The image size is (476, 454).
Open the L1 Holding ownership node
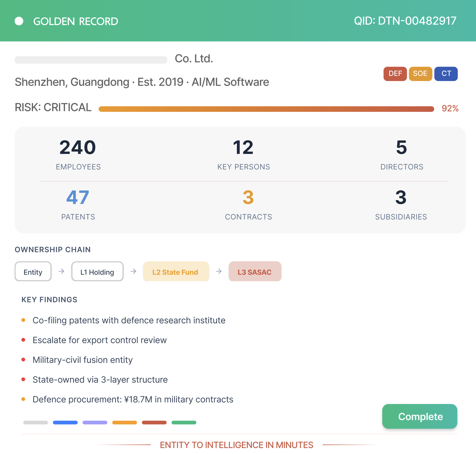pyautogui.click(x=97, y=271)
